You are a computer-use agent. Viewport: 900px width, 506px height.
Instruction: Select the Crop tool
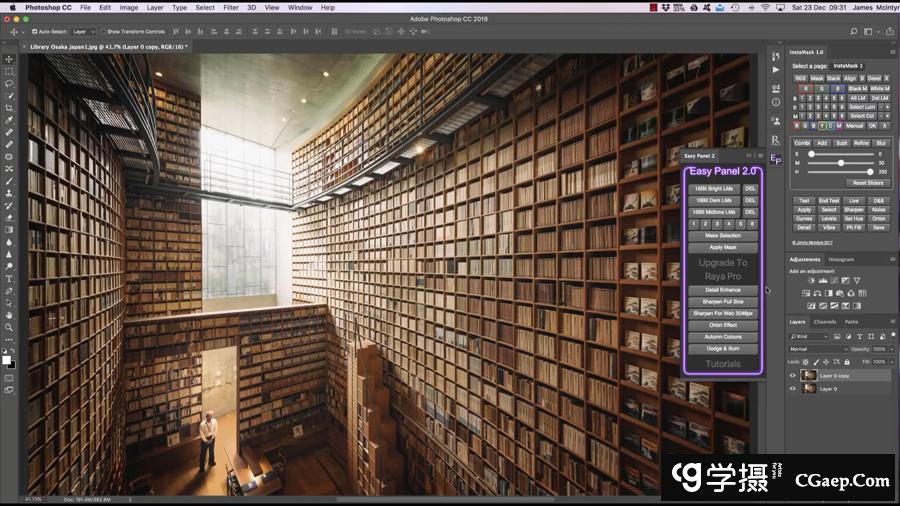click(x=9, y=108)
